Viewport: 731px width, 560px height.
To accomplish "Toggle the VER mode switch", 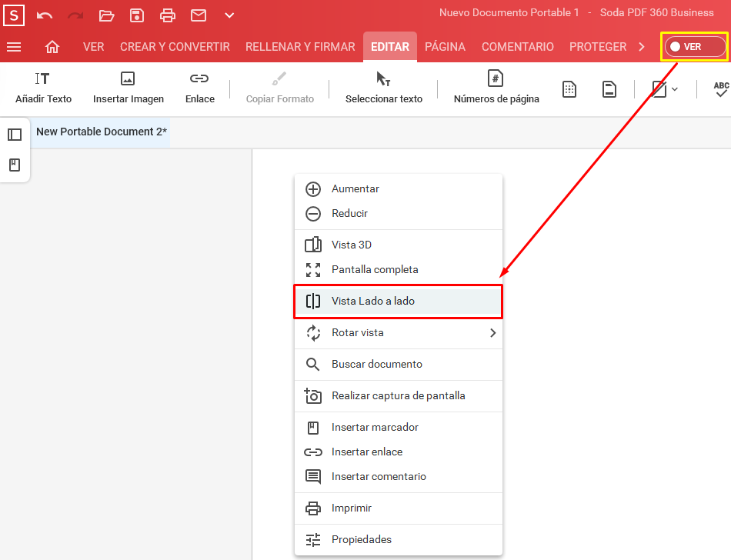I will (694, 47).
